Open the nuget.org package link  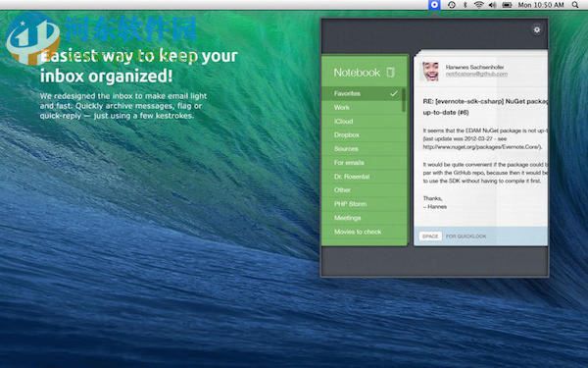(482, 147)
